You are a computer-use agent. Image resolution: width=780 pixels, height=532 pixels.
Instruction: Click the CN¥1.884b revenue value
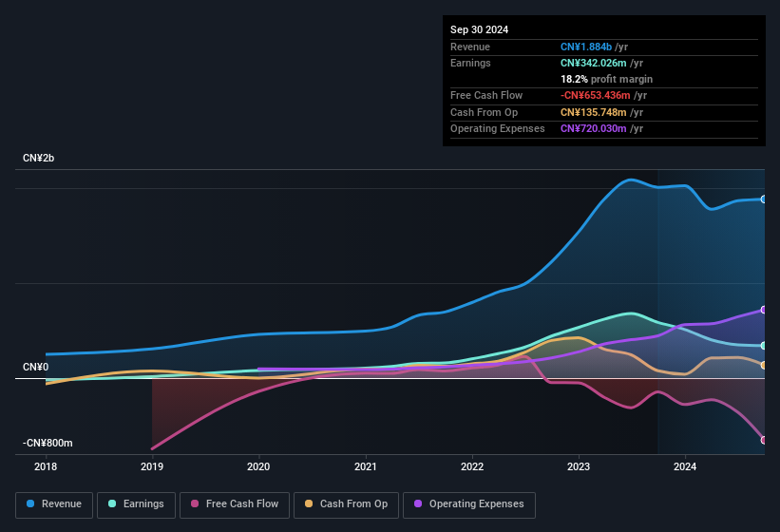[586, 47]
